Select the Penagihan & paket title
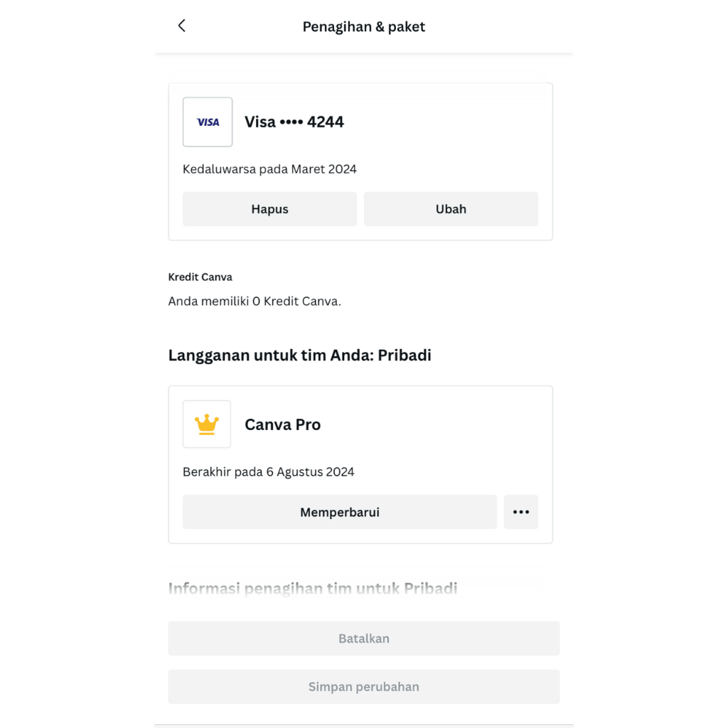728x728 pixels. click(x=363, y=27)
